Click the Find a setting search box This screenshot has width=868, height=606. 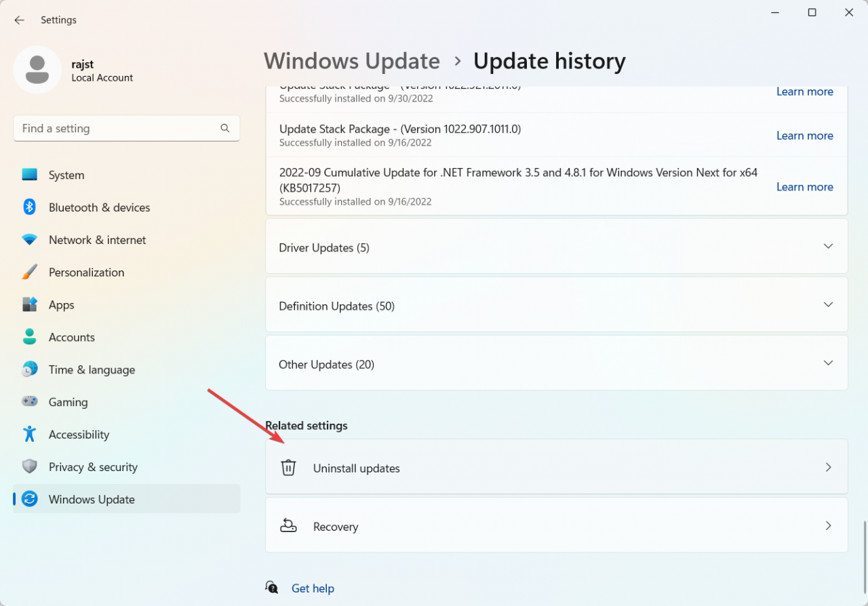(x=119, y=128)
